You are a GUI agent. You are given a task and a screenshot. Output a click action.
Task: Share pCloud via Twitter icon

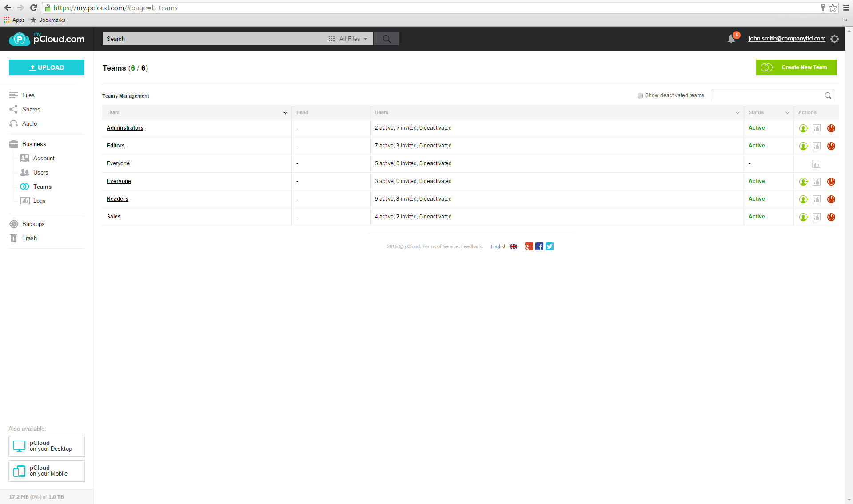pos(550,246)
